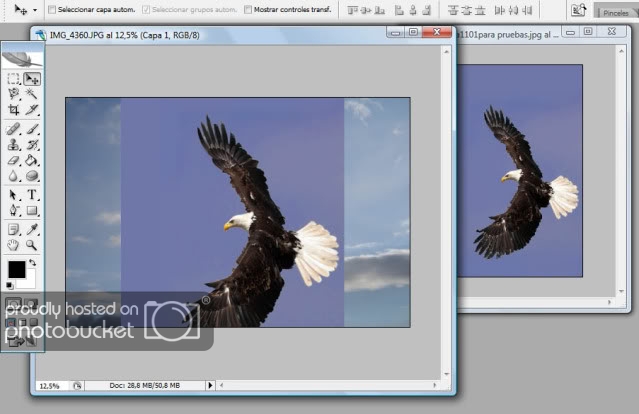Viewport: 639px width, 414px height.
Task: Activate the Hand tool
Action: coord(14,243)
